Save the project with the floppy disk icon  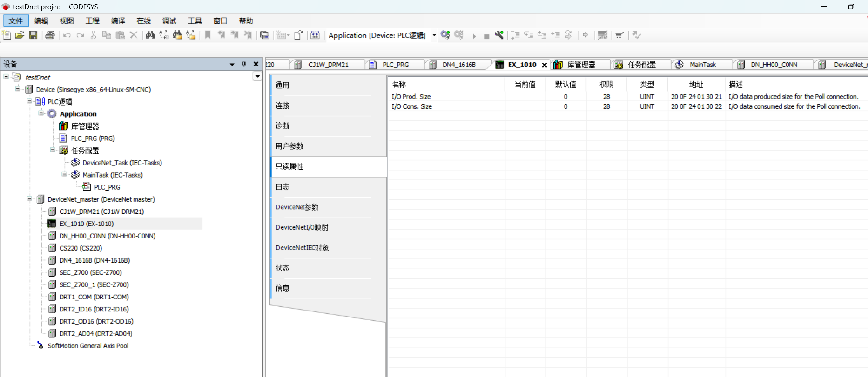coord(33,35)
